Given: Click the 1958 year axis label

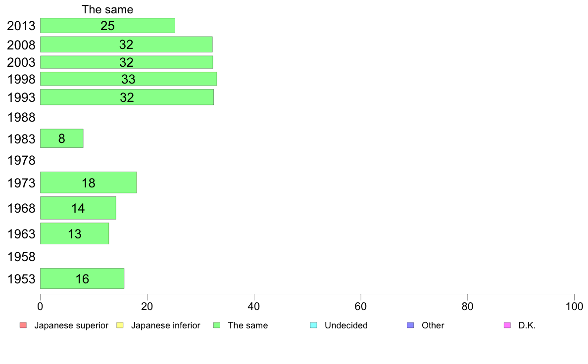Looking at the screenshot, I should (x=21, y=257).
